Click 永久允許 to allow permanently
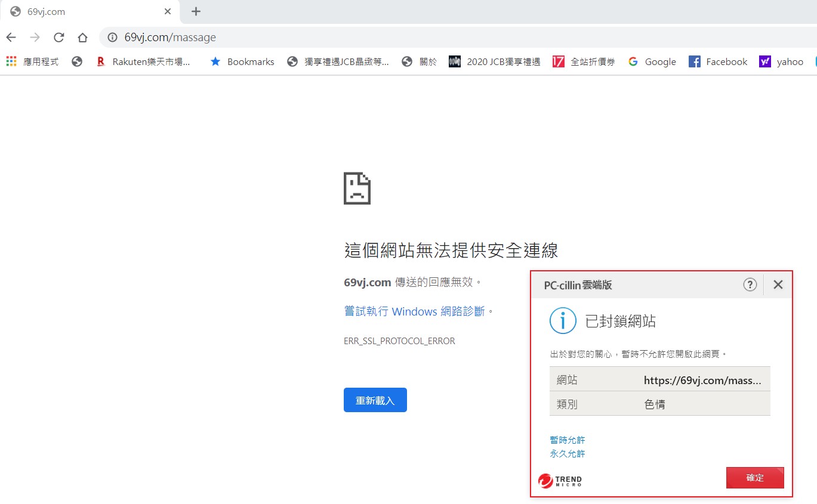The image size is (817, 504). tap(568, 454)
